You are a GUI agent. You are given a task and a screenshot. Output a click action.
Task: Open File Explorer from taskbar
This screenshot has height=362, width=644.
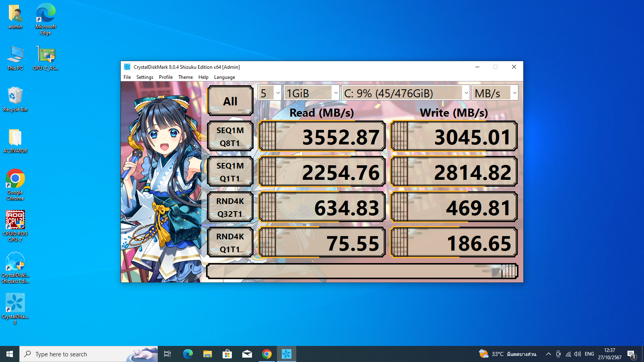coord(207,354)
